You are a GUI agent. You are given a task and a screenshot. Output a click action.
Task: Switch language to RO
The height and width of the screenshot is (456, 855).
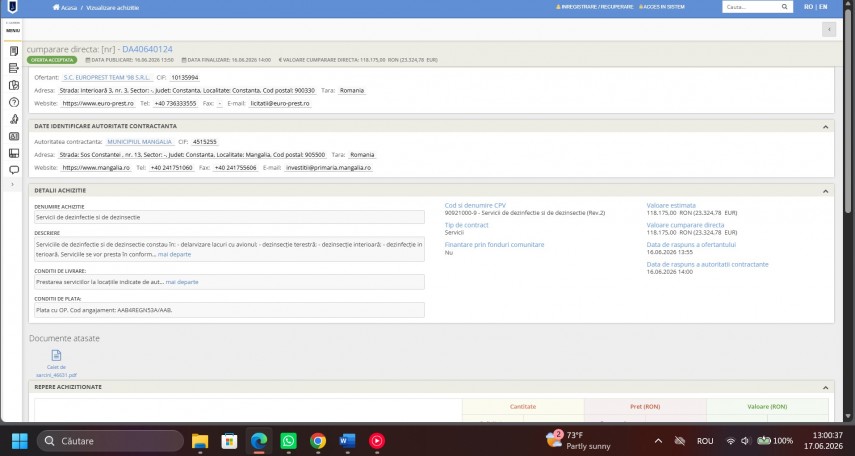(809, 7)
